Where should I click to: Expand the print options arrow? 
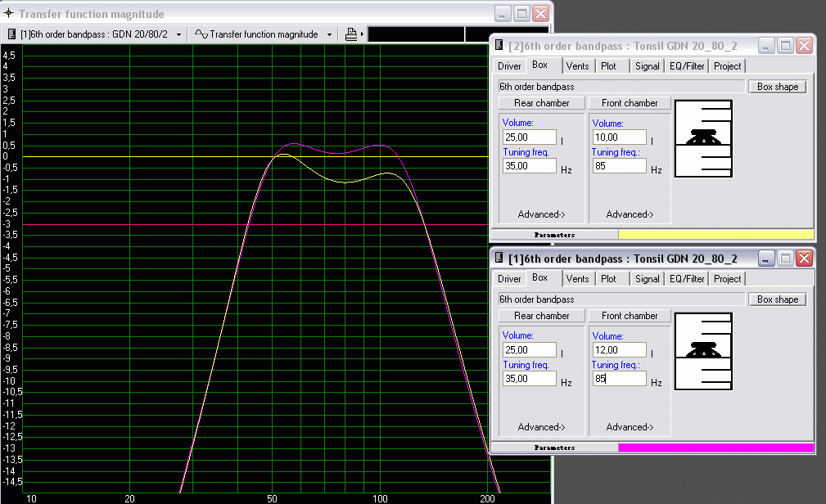point(362,34)
